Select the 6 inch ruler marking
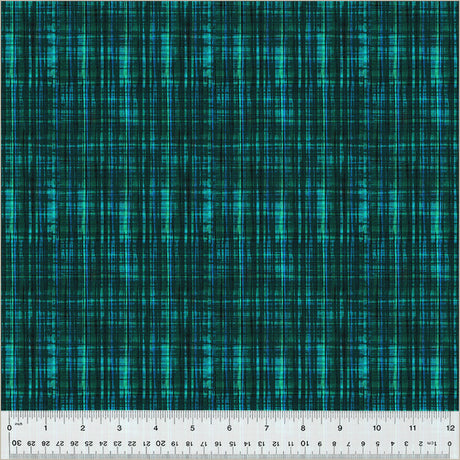 coord(229,428)
